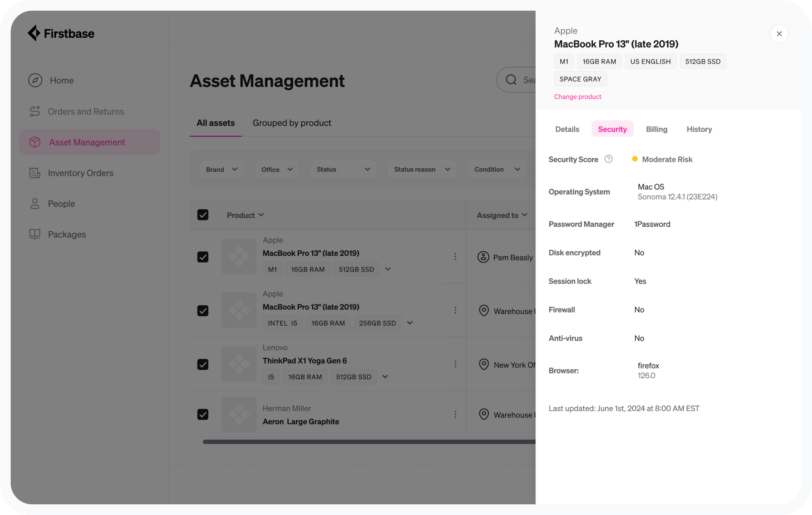Select the Home compass icon in sidebar
Image resolution: width=812 pixels, height=515 pixels.
coord(34,80)
